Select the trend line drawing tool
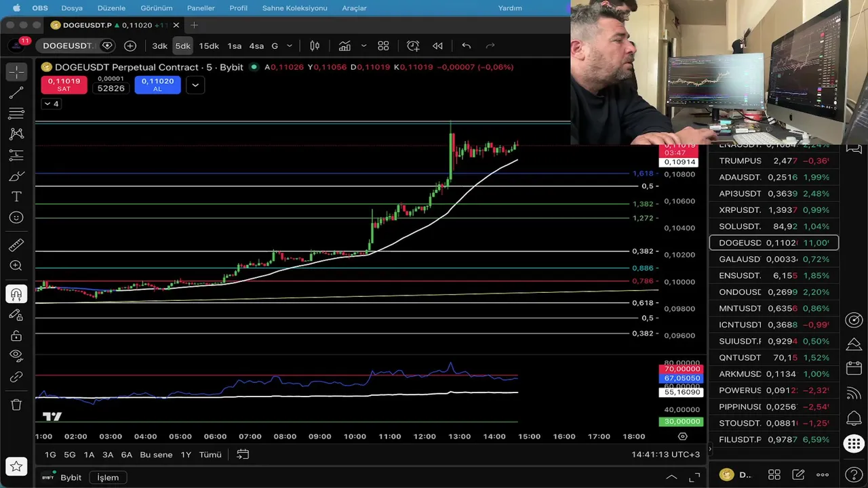Screen dimensions: 868x488 pyautogui.click(x=16, y=92)
